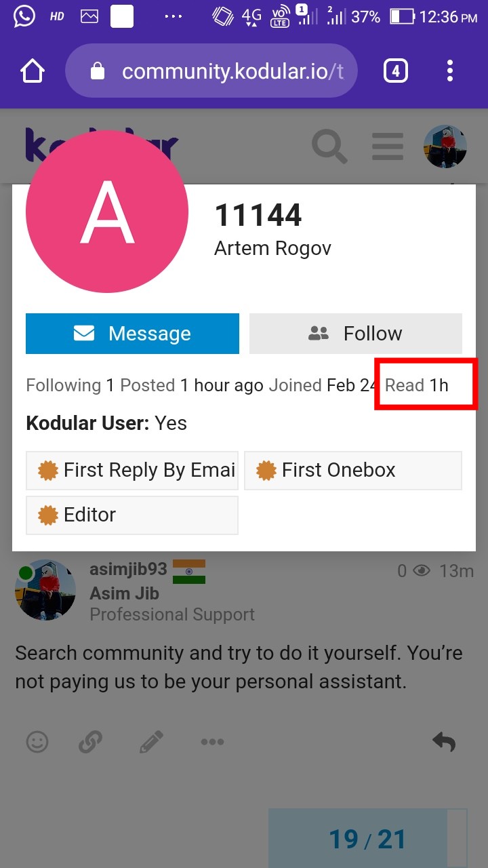Tap the browser home icon
Image resolution: width=488 pixels, height=868 pixels.
point(32,71)
